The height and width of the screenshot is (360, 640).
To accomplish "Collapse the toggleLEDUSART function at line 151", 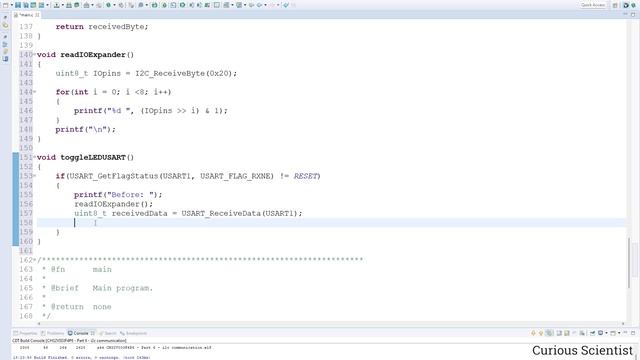I will (34, 157).
